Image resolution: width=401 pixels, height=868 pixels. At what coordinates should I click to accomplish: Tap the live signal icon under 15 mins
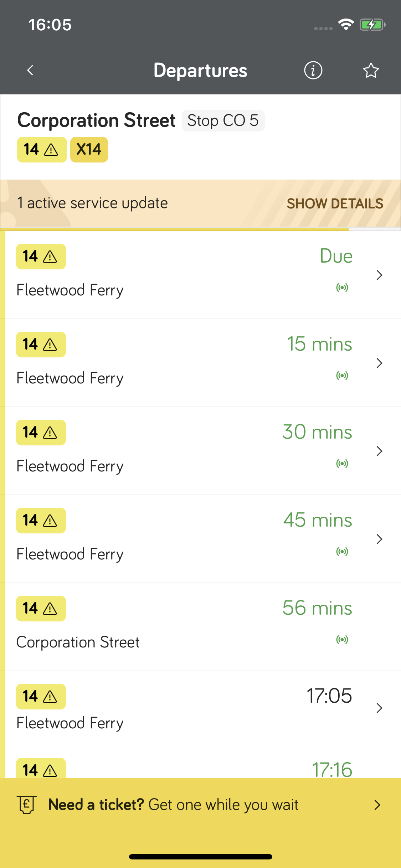click(x=342, y=376)
